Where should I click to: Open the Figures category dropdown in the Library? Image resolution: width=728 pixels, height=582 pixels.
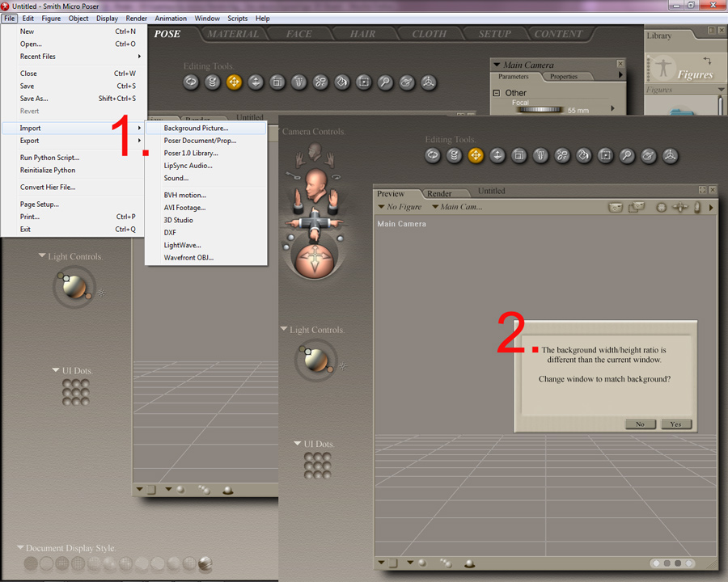pos(721,89)
